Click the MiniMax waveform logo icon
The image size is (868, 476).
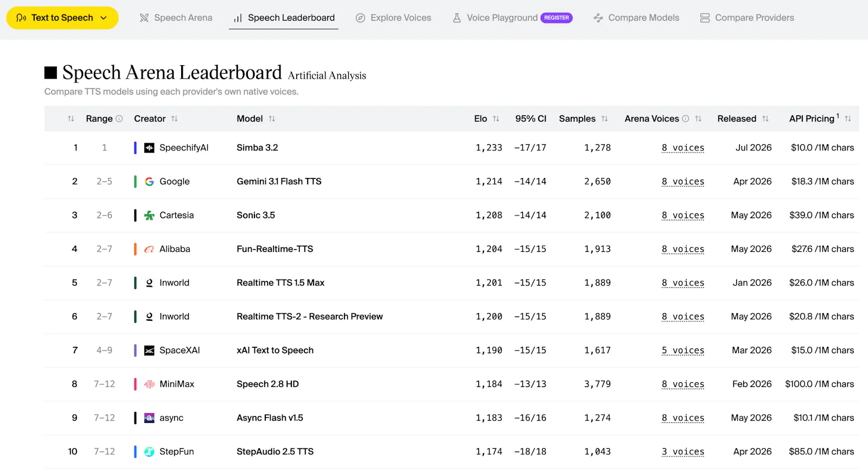pos(149,384)
